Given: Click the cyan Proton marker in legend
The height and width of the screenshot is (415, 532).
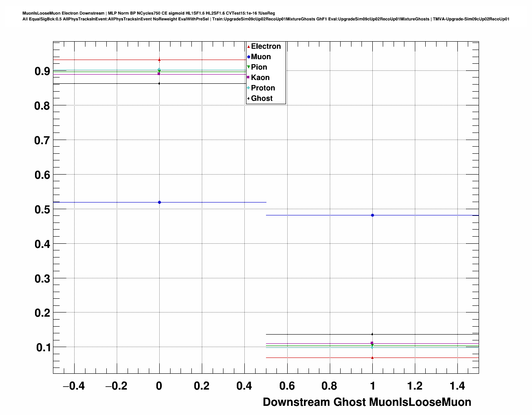Looking at the screenshot, I should pyautogui.click(x=248, y=88).
